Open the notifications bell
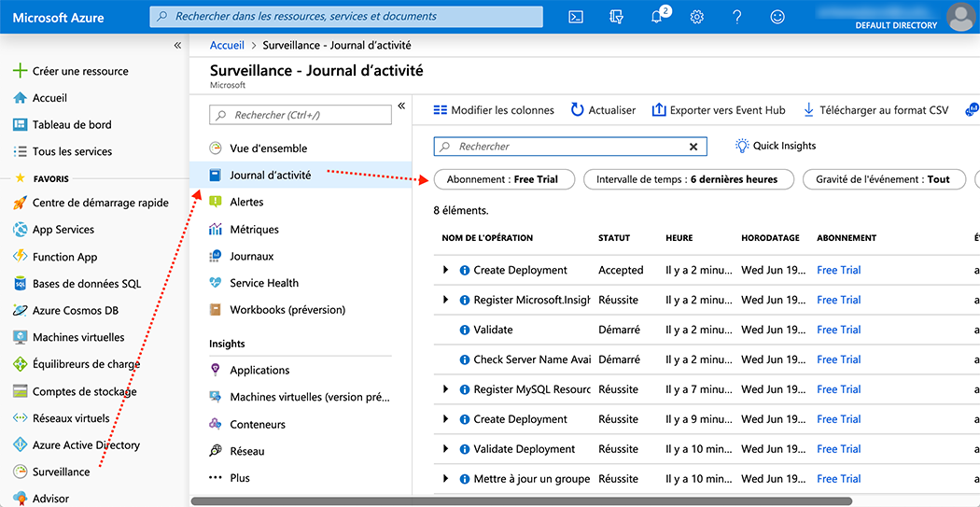The height and width of the screenshot is (507, 980). (x=657, y=16)
